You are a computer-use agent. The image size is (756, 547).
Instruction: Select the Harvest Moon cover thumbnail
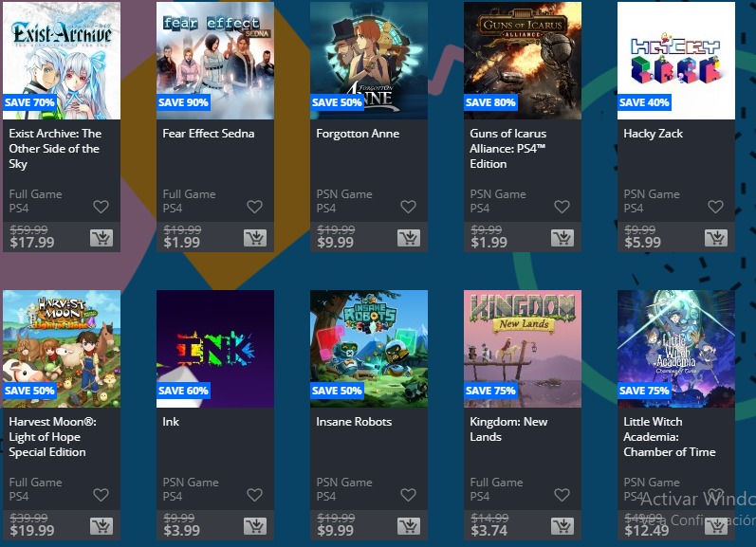pos(62,349)
